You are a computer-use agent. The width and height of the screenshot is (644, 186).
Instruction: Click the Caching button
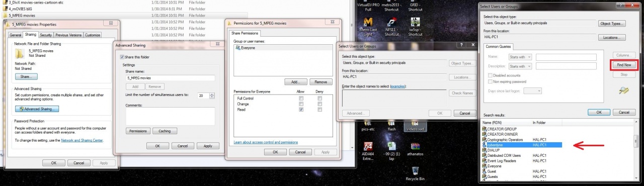point(165,131)
